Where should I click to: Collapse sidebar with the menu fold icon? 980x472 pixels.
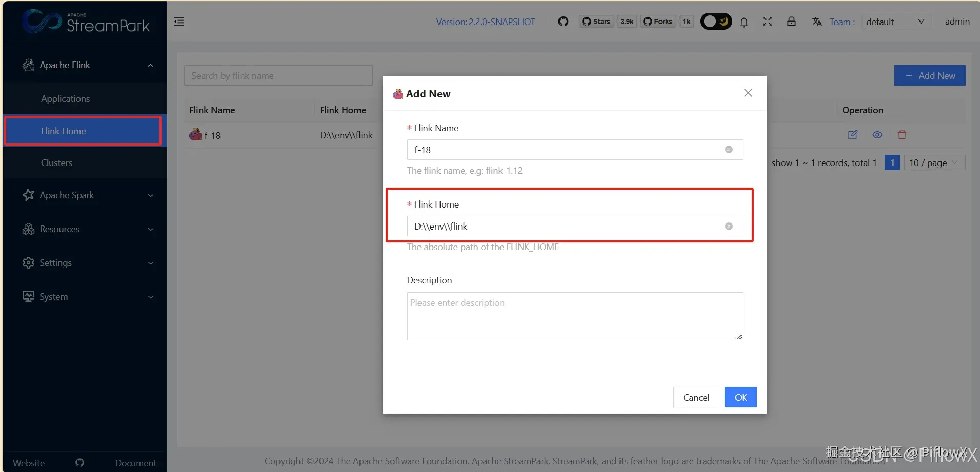point(179,22)
